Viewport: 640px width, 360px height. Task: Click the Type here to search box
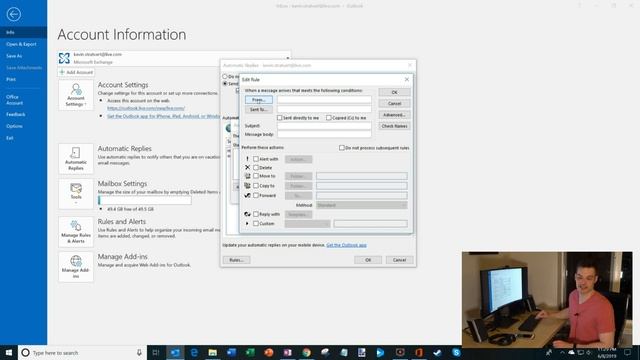point(82,353)
